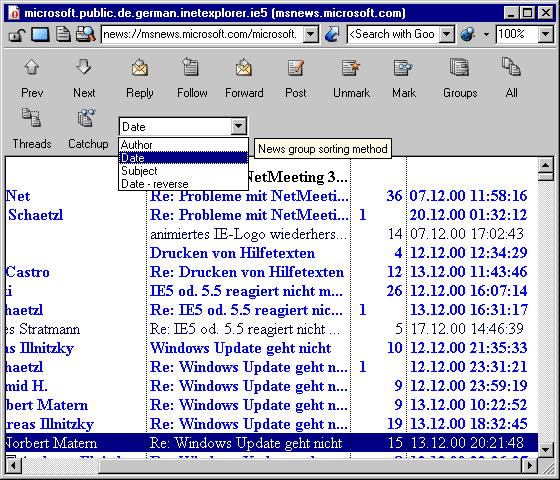Jump to the Next message
This screenshot has height=480, width=560.
(84, 78)
